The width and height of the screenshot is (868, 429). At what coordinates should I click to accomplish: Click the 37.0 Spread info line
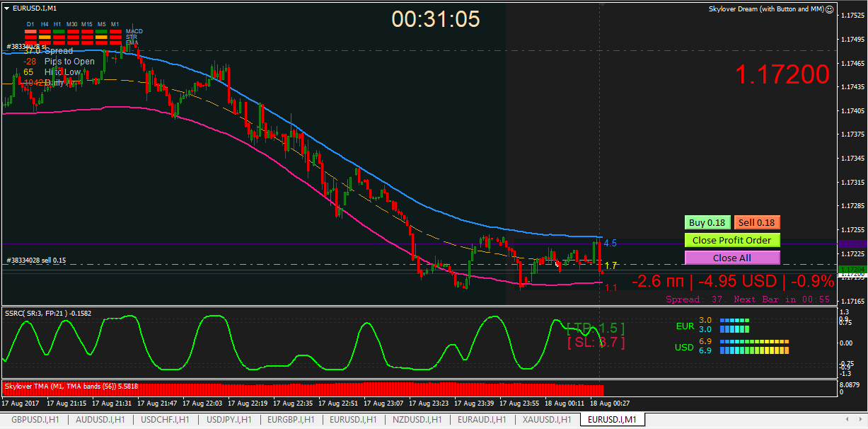pyautogui.click(x=48, y=51)
